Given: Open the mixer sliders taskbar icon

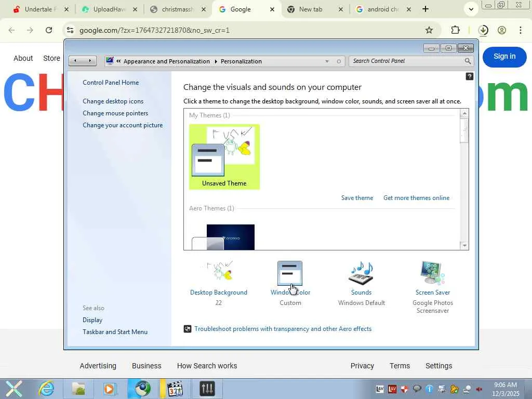Looking at the screenshot, I should pyautogui.click(x=207, y=389).
